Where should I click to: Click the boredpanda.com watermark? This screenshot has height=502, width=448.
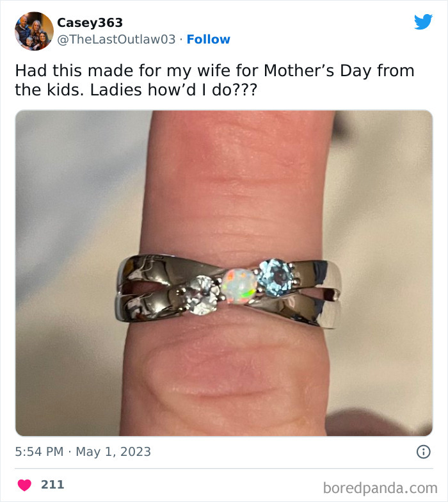(379, 488)
